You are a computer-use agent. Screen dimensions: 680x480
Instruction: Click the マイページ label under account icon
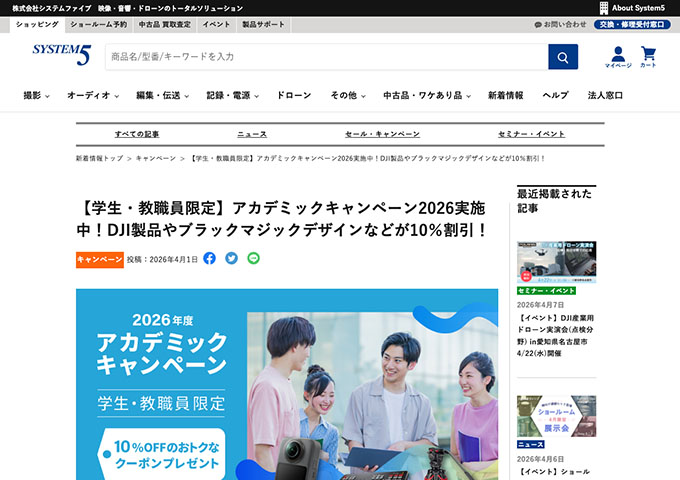pyautogui.click(x=618, y=66)
